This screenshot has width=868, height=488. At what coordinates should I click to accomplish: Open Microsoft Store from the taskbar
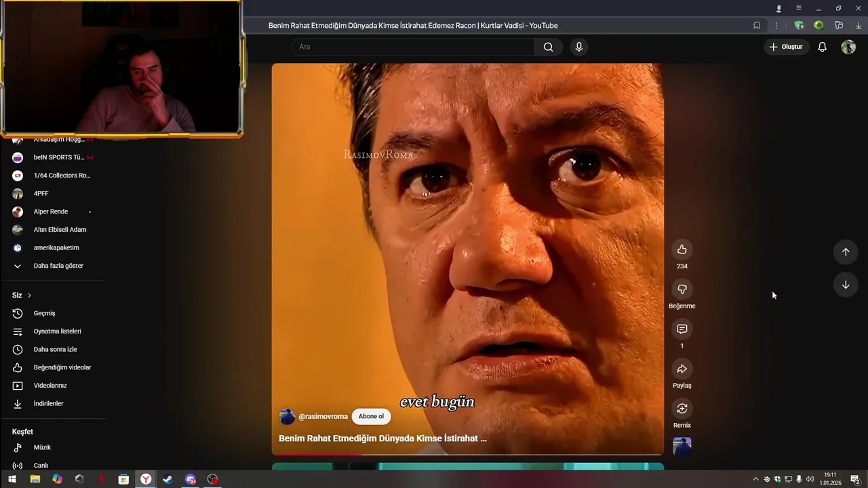[123, 479]
